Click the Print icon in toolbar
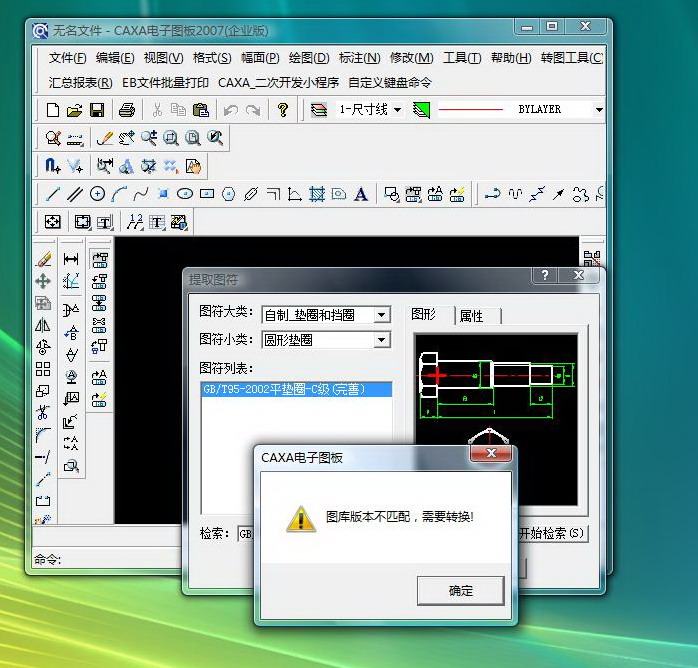Screen dimensions: 698x668 (x=127, y=110)
